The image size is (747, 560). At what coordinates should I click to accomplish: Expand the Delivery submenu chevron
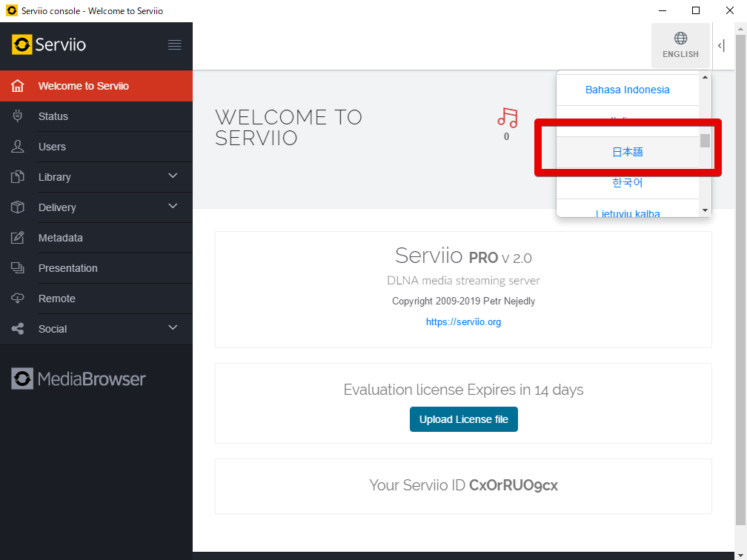pyautogui.click(x=173, y=206)
